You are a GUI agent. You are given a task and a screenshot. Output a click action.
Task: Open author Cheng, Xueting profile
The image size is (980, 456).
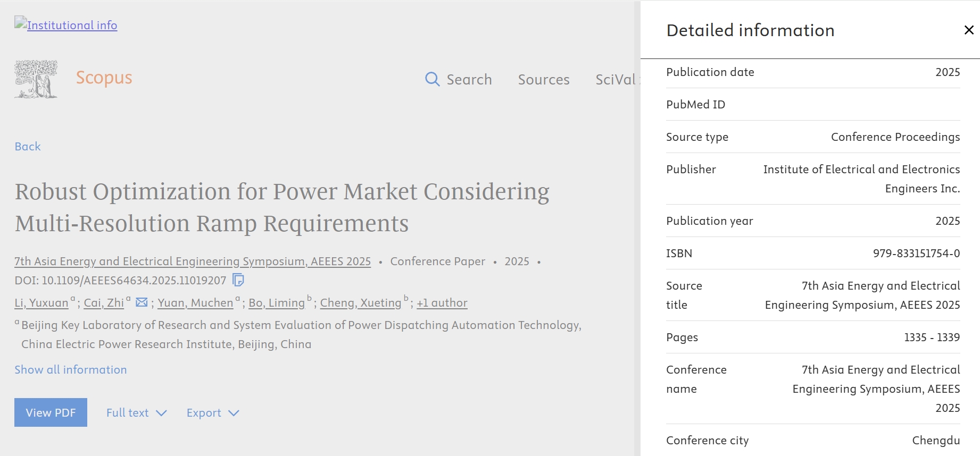(x=360, y=303)
